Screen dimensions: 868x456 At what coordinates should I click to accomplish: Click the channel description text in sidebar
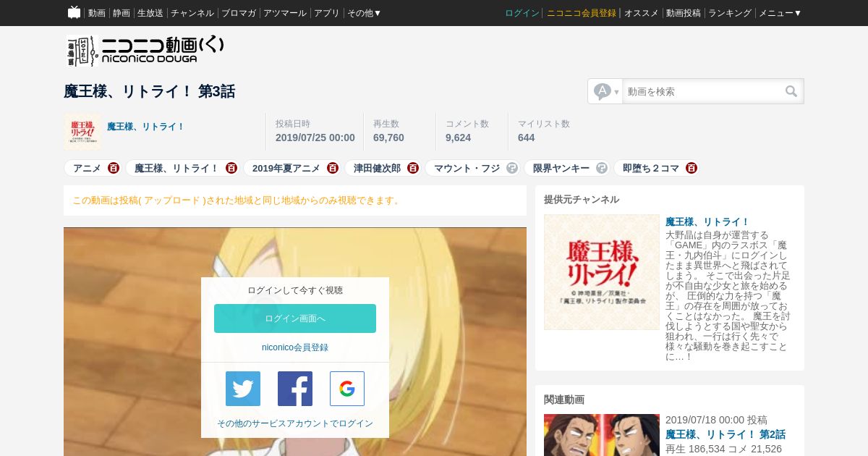[x=728, y=295]
